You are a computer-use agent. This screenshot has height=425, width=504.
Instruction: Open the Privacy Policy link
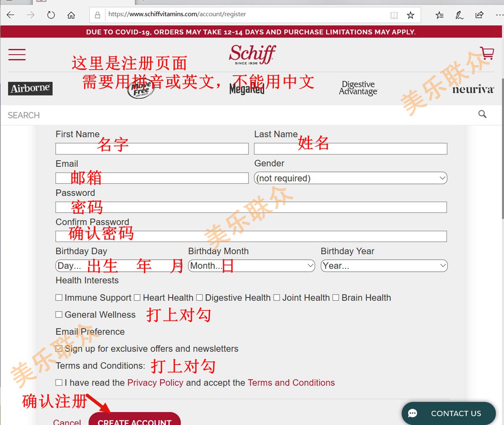[x=155, y=383]
